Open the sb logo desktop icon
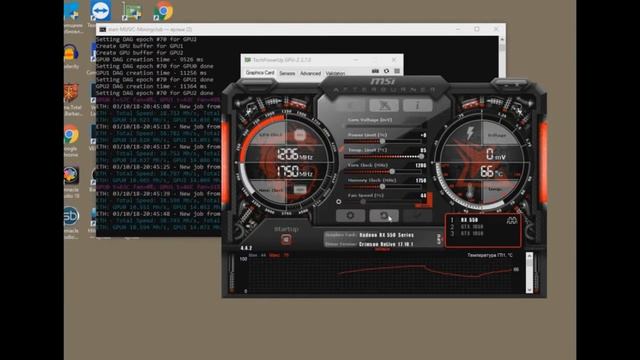Screen dimensions: 640x360 point(71,216)
